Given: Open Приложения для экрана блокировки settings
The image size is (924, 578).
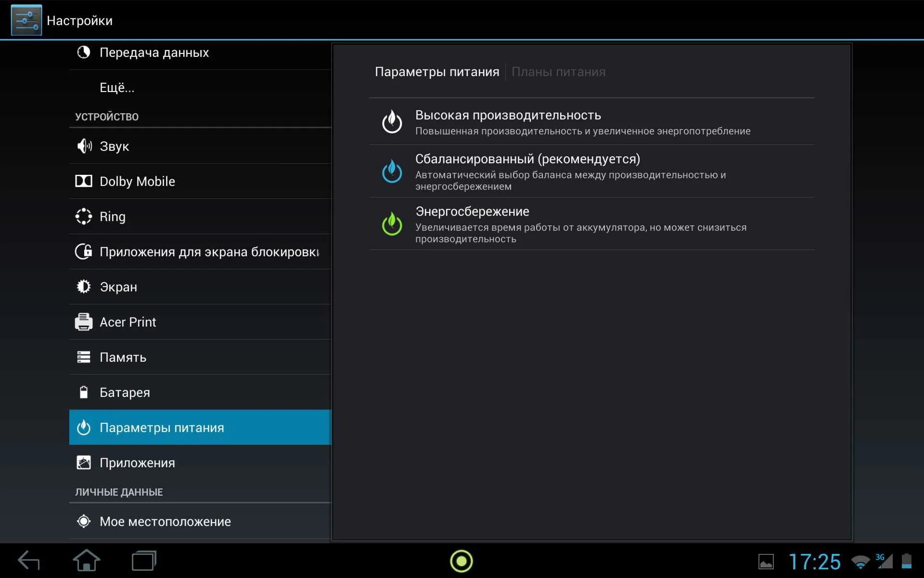Looking at the screenshot, I should tap(209, 252).
